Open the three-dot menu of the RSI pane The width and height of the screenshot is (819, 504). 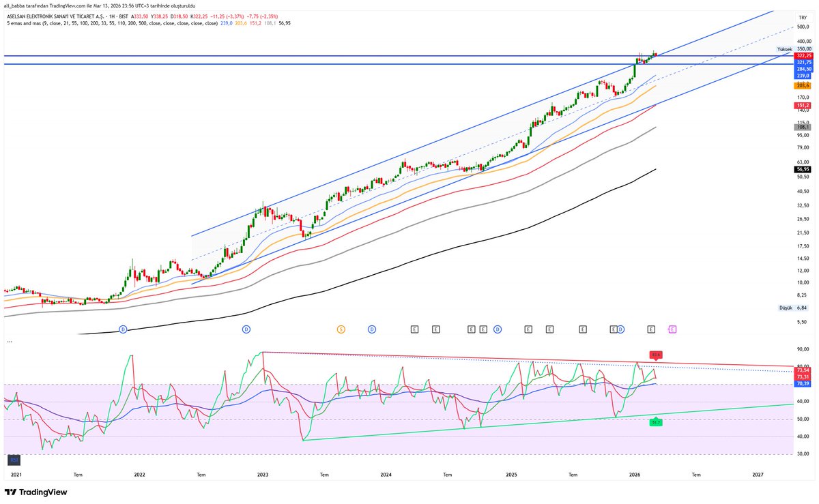point(9,340)
